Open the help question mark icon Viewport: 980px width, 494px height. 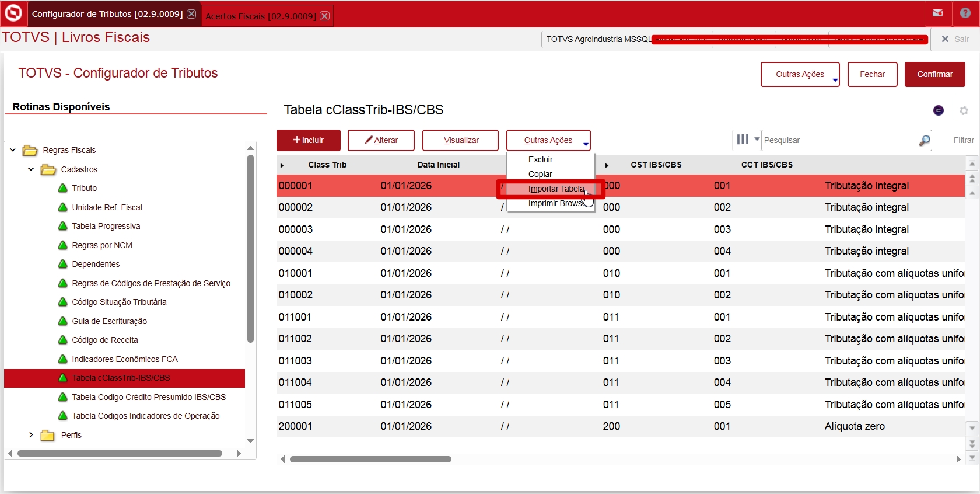coord(965,13)
